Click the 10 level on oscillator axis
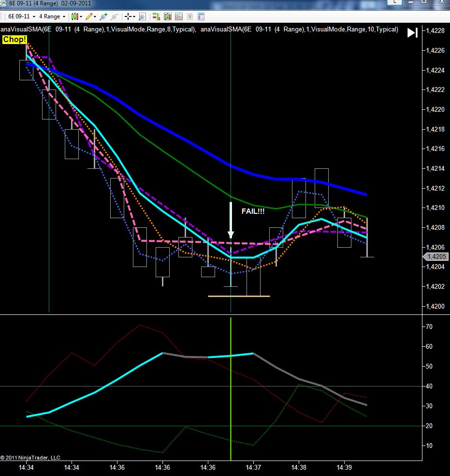This screenshot has height=476, width=450. point(429,446)
